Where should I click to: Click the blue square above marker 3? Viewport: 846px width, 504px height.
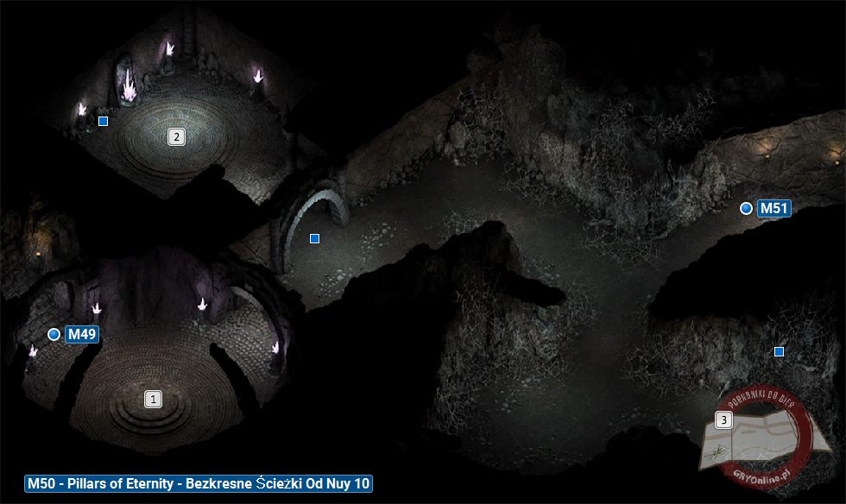pyautogui.click(x=779, y=352)
